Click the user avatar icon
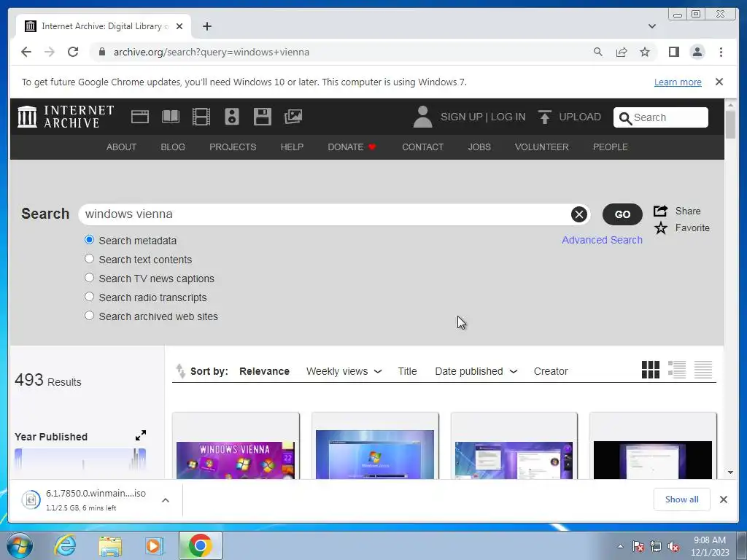The width and height of the screenshot is (747, 560). coord(422,117)
